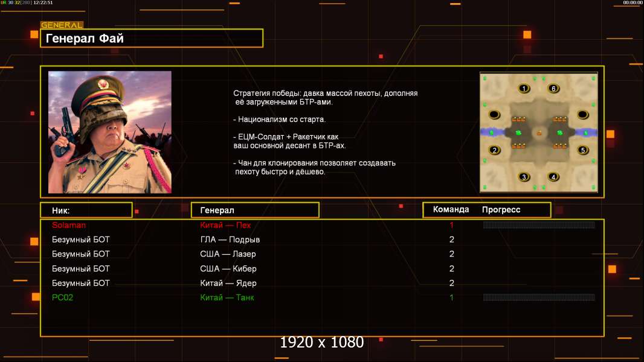This screenshot has height=362, width=644.
Task: Click the empty start slot above position 5
Action: click(583, 115)
